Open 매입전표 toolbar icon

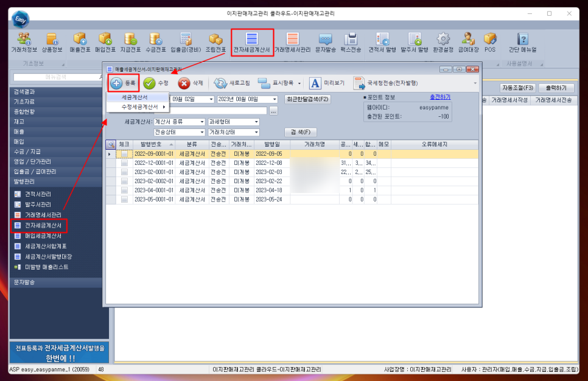point(105,43)
